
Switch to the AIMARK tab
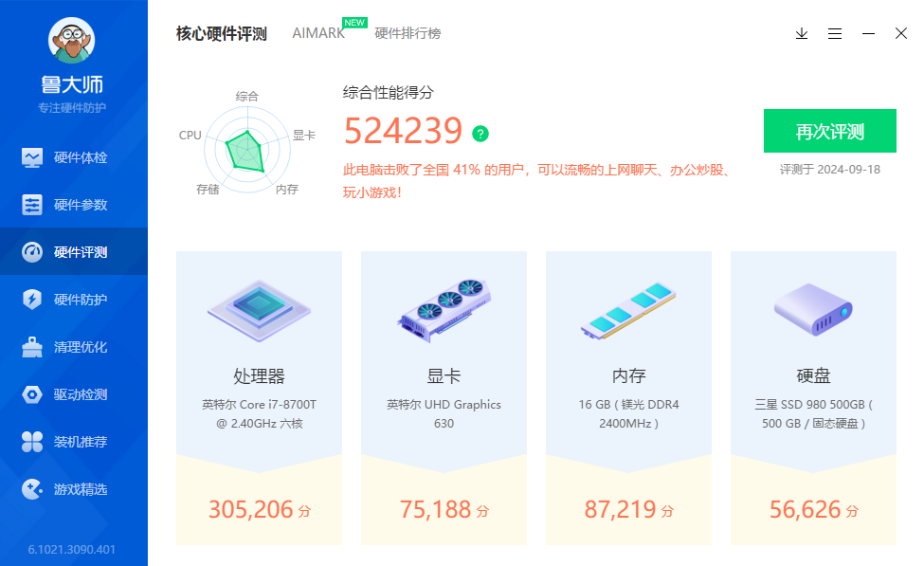[x=318, y=33]
